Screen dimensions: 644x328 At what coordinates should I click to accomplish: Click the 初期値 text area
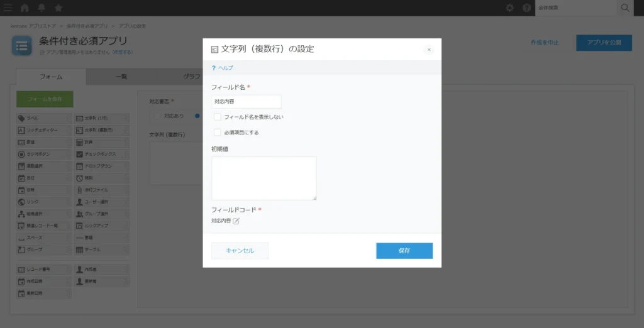[x=264, y=178]
